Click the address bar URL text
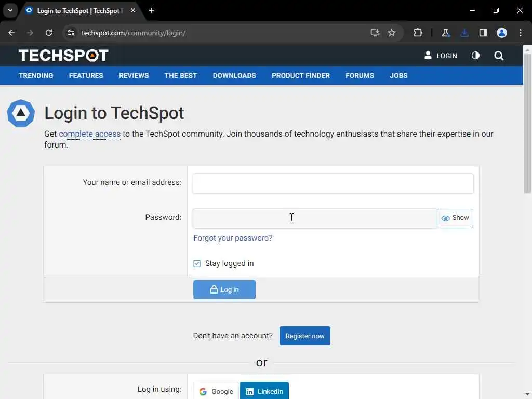The width and height of the screenshot is (532, 399). click(134, 33)
